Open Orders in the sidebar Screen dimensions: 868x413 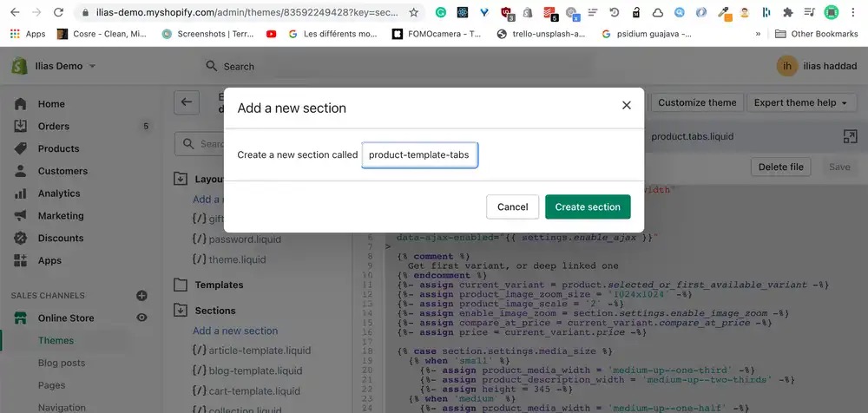tap(53, 126)
